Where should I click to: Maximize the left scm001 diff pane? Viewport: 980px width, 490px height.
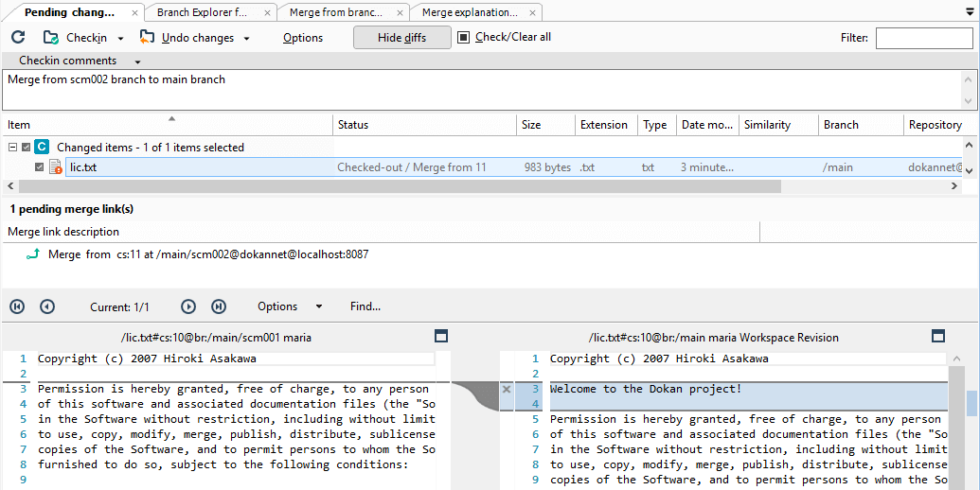pyautogui.click(x=441, y=337)
